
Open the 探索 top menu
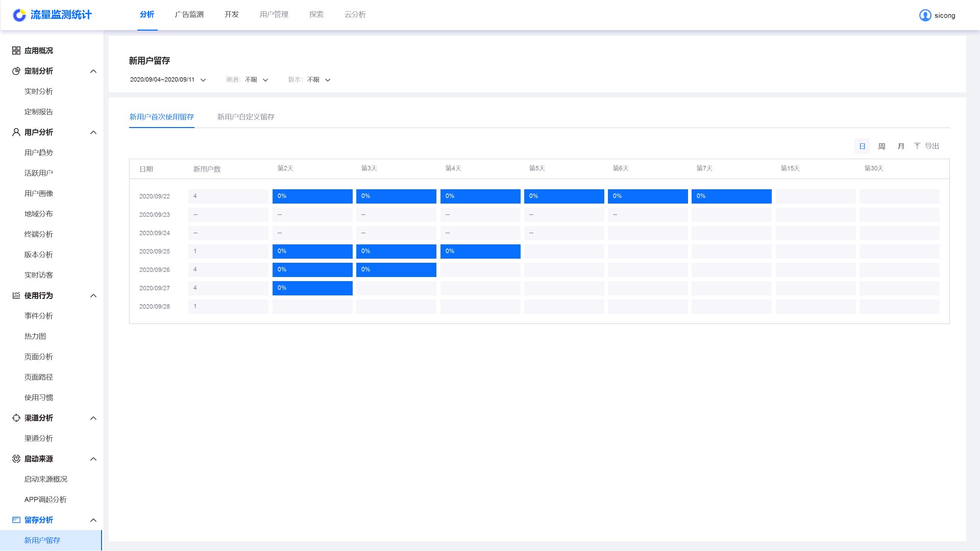pyautogui.click(x=316, y=14)
